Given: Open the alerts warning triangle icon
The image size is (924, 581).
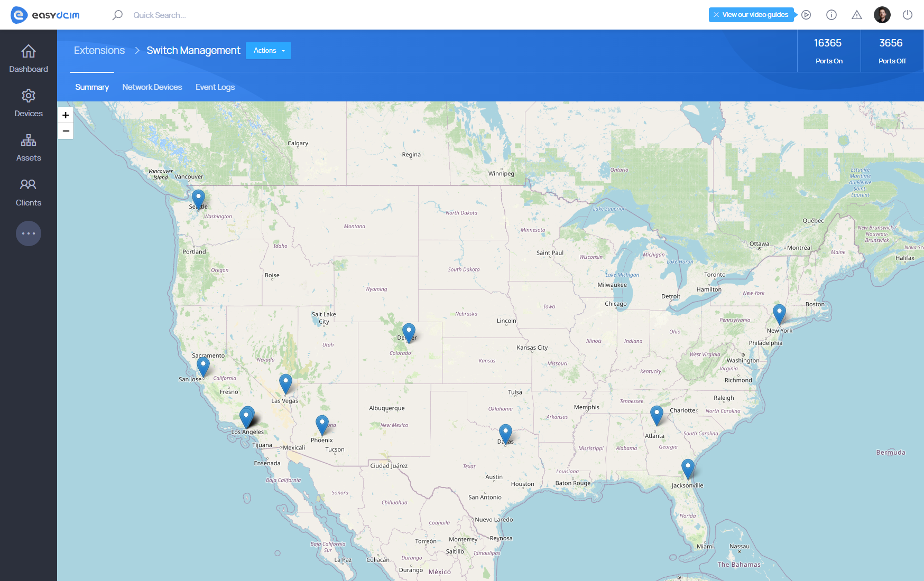Looking at the screenshot, I should tap(857, 15).
